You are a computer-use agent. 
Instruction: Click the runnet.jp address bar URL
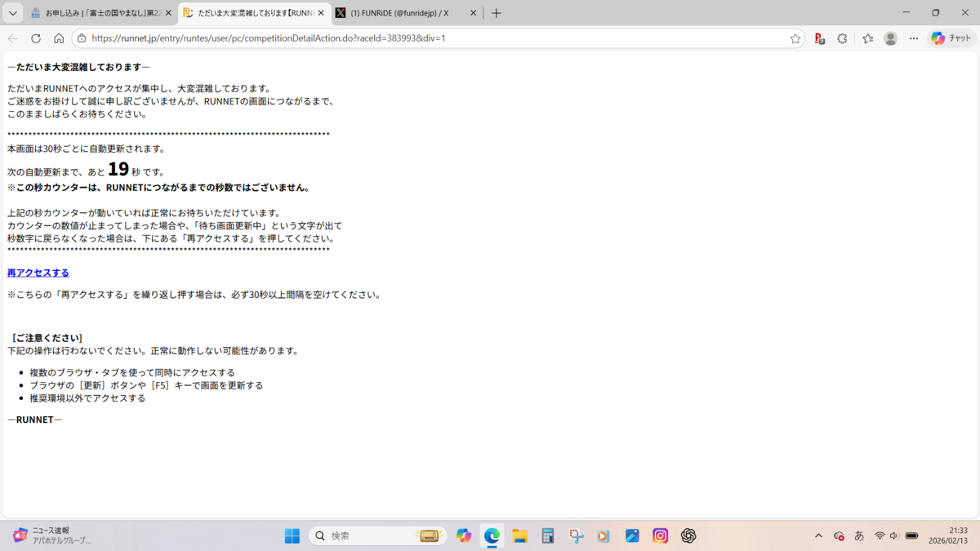[269, 38]
